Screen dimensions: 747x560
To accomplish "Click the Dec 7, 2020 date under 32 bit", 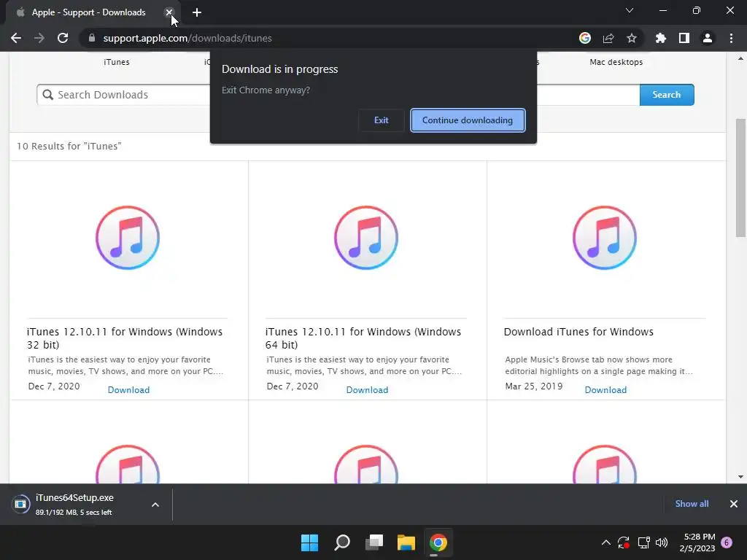I will coord(54,386).
